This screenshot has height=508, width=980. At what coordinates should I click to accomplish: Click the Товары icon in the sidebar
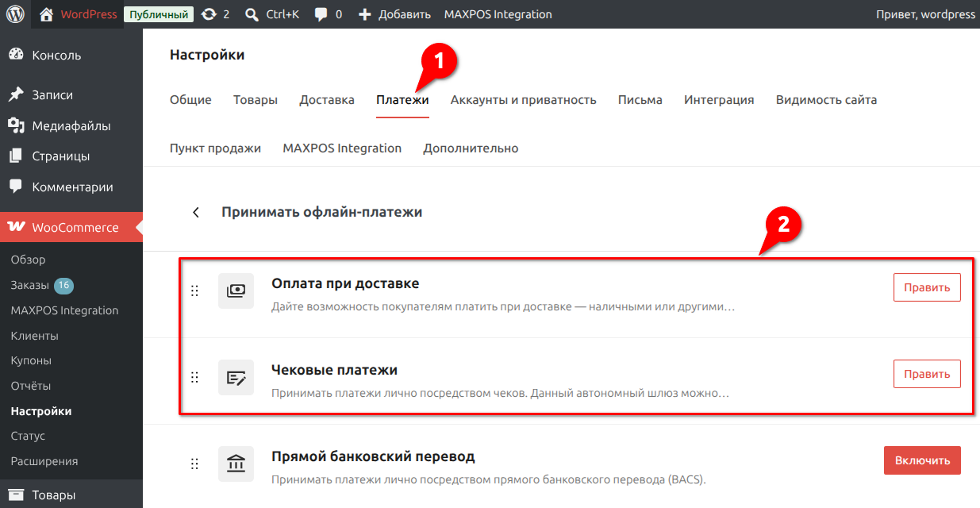(15, 495)
